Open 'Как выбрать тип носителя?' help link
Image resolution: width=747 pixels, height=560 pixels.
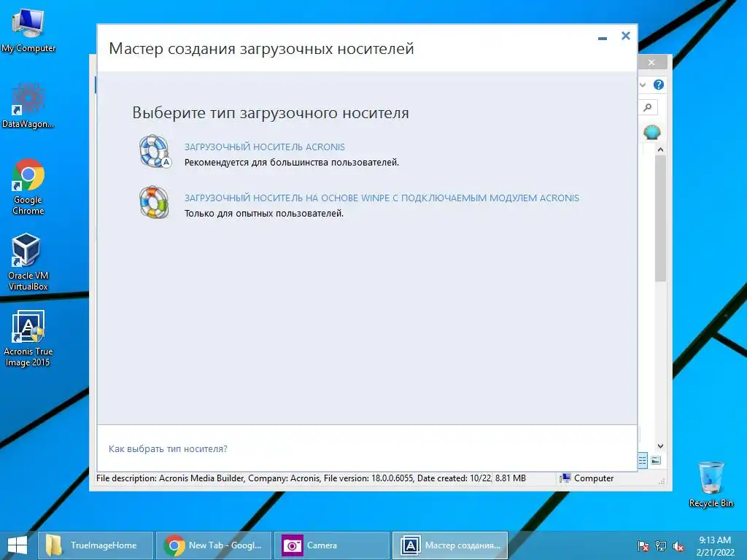[168, 448]
